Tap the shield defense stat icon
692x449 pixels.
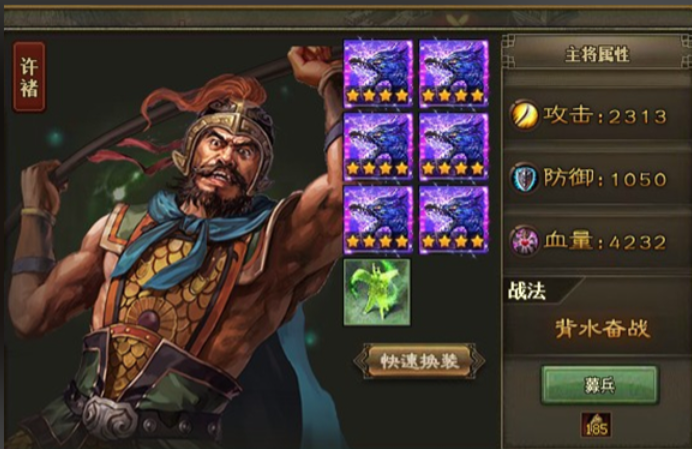[x=524, y=178]
